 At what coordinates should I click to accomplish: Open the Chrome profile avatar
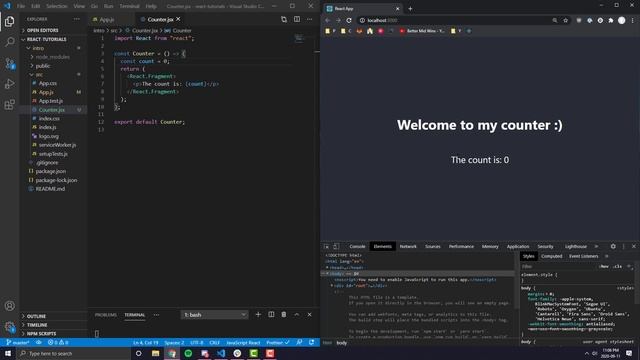[621, 20]
